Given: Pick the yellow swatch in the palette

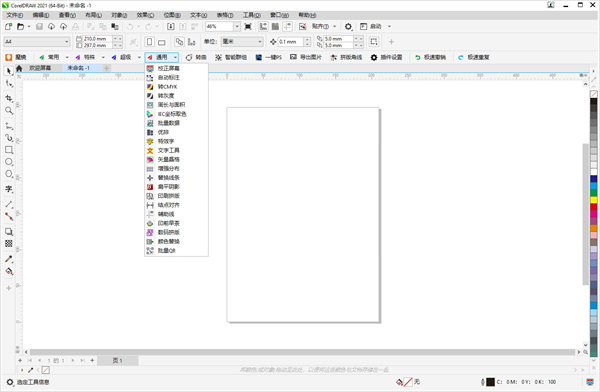Looking at the screenshot, I should click(x=593, y=199).
